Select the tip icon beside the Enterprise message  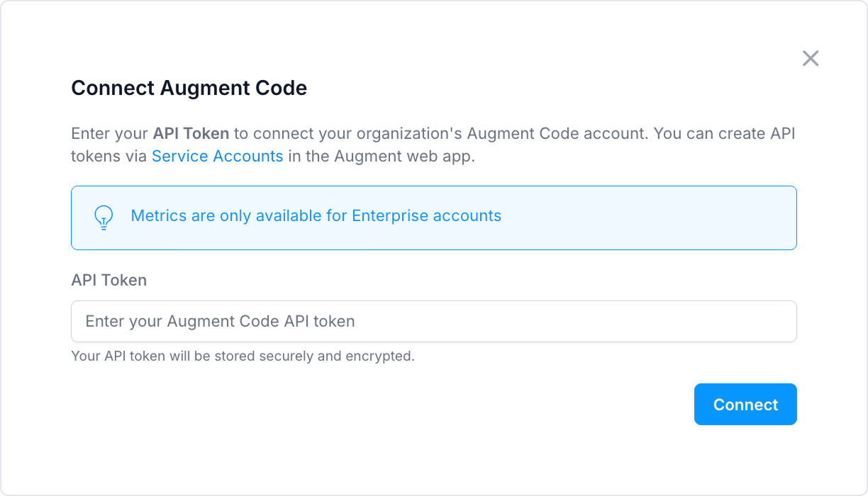point(104,218)
